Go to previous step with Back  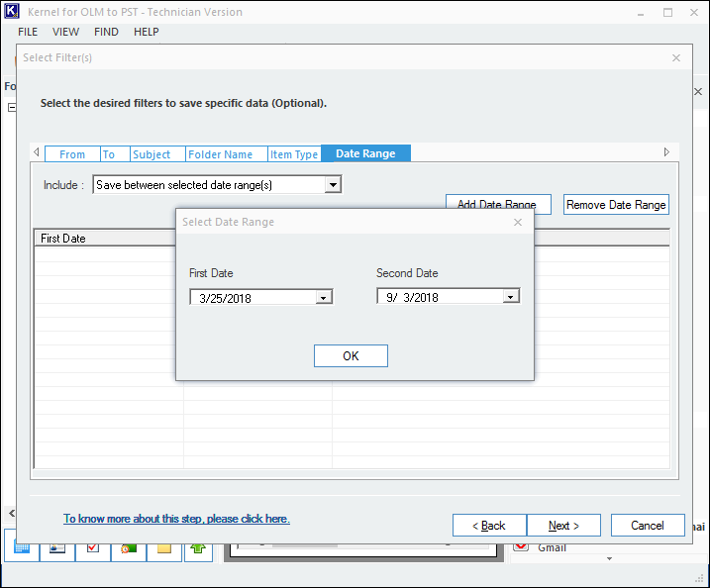[489, 525]
